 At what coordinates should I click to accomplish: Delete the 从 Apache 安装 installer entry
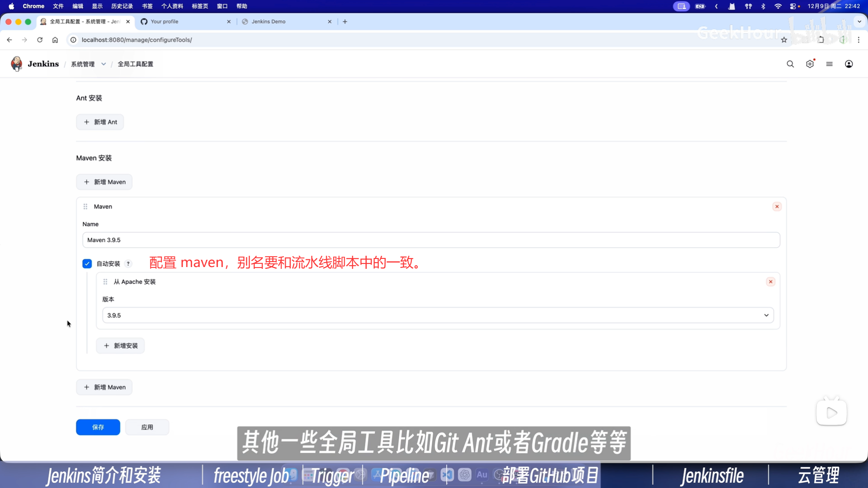770,282
